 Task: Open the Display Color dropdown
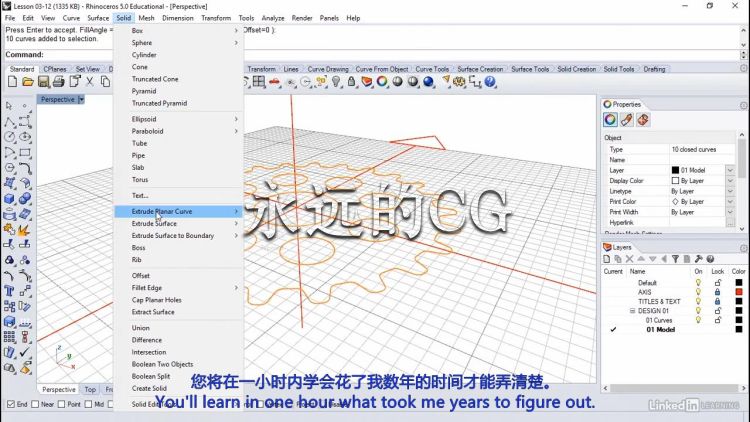(x=730, y=181)
